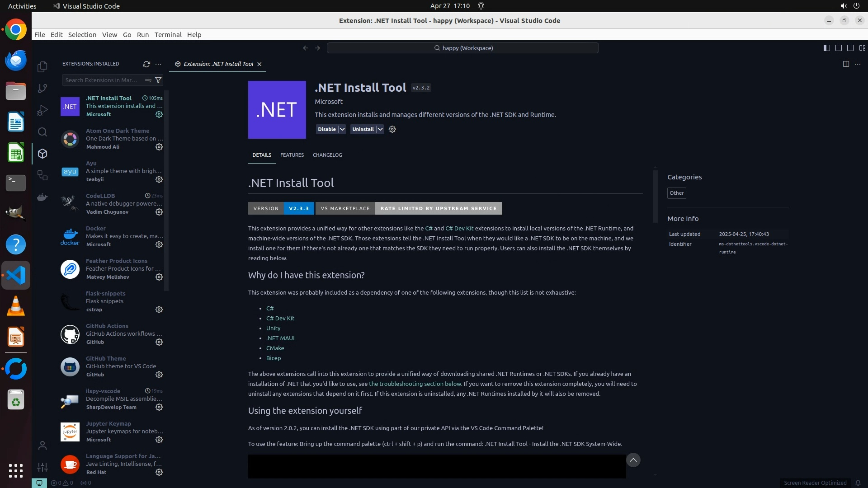Open Run and Debug view
This screenshot has height=488, width=868.
pos(42,110)
